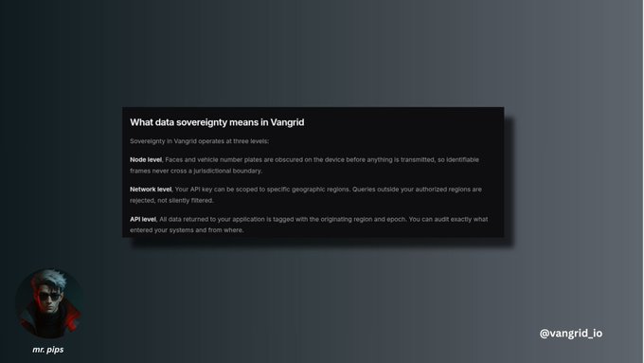The height and width of the screenshot is (363, 644).
Task: Select the text 'entered your systems and from where.'
Action: (187, 230)
